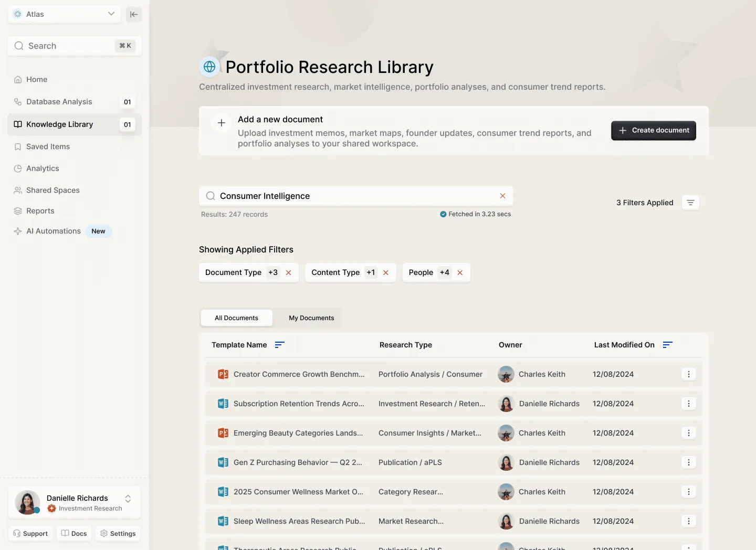
Task: Open the Atlas workspace dropdown
Action: 64,14
